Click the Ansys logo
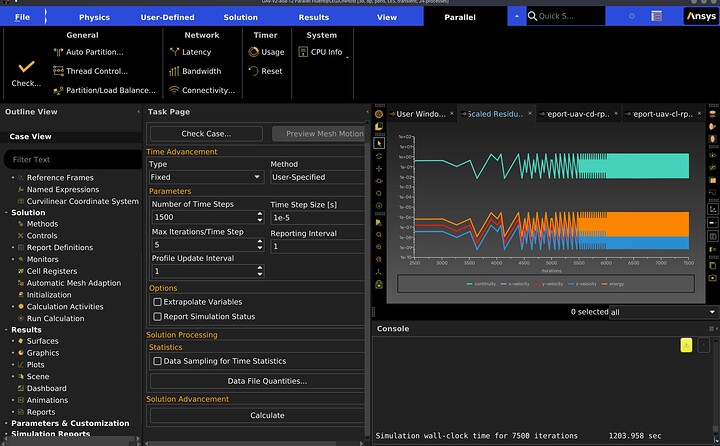720x446 pixels. click(701, 16)
